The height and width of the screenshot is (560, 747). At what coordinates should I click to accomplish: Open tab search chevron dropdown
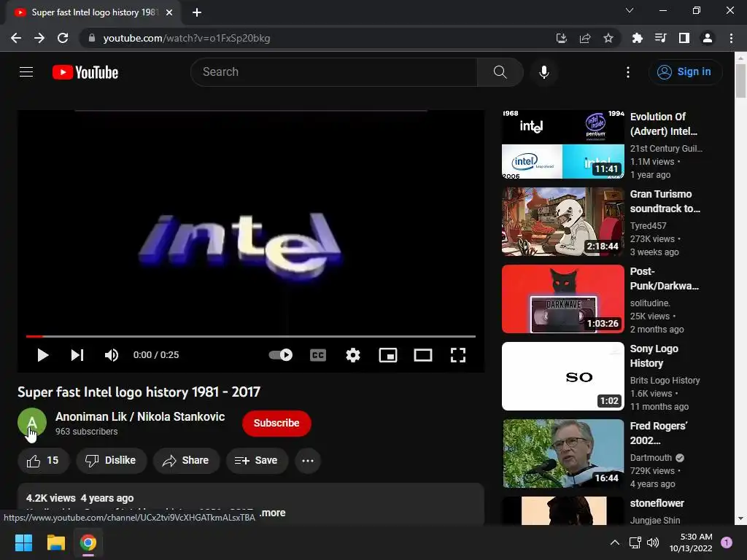coord(630,10)
